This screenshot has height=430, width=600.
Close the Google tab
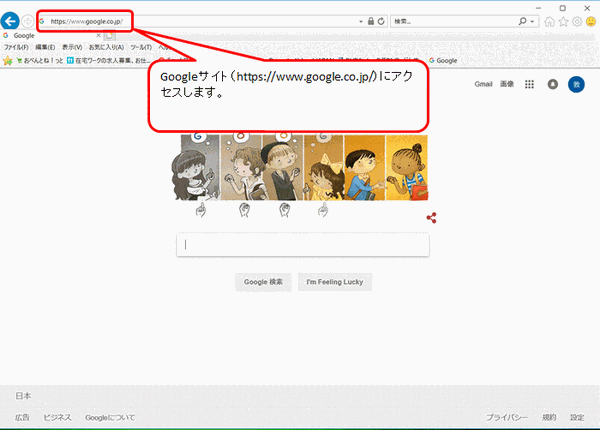point(98,36)
